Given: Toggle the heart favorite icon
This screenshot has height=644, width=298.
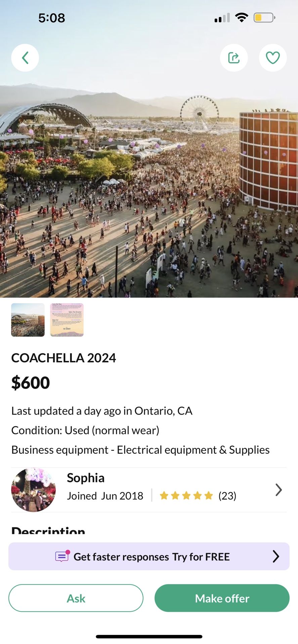Looking at the screenshot, I should pyautogui.click(x=273, y=58).
